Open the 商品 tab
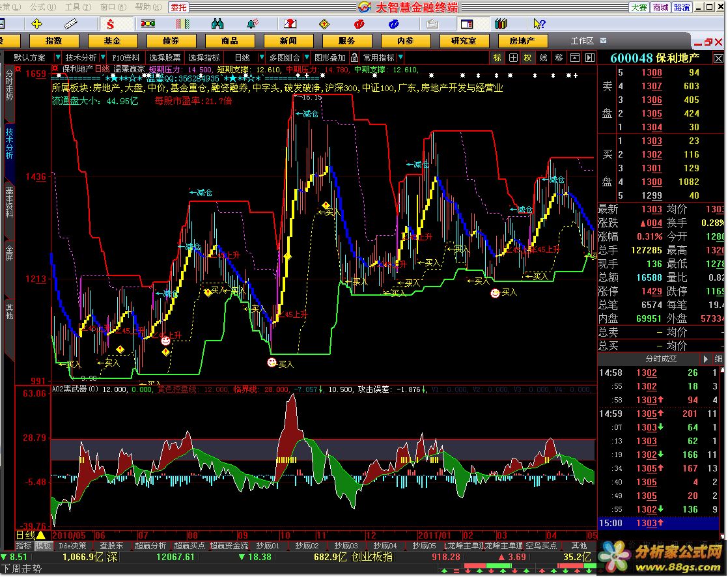Viewport: 728px width, 577px height. click(x=229, y=41)
